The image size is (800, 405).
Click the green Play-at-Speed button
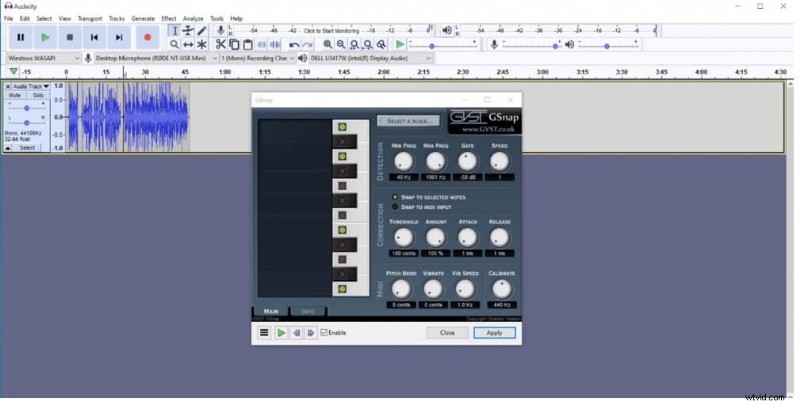pos(400,44)
